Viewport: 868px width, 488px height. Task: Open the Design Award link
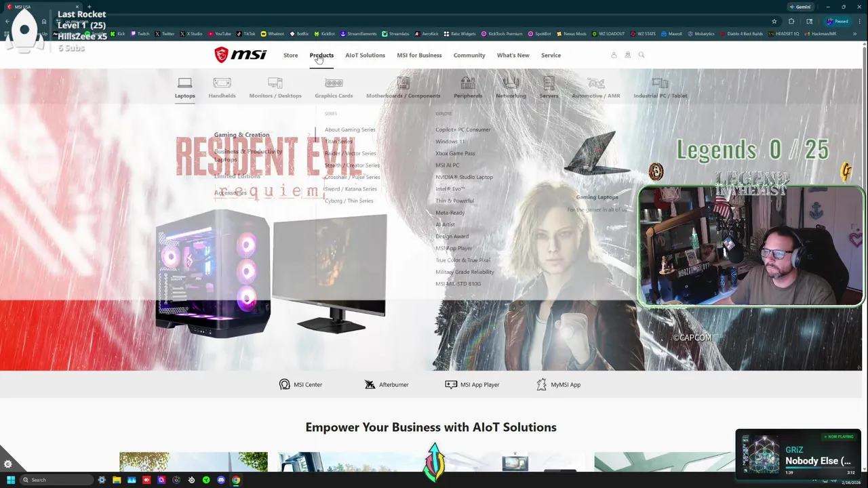(452, 237)
